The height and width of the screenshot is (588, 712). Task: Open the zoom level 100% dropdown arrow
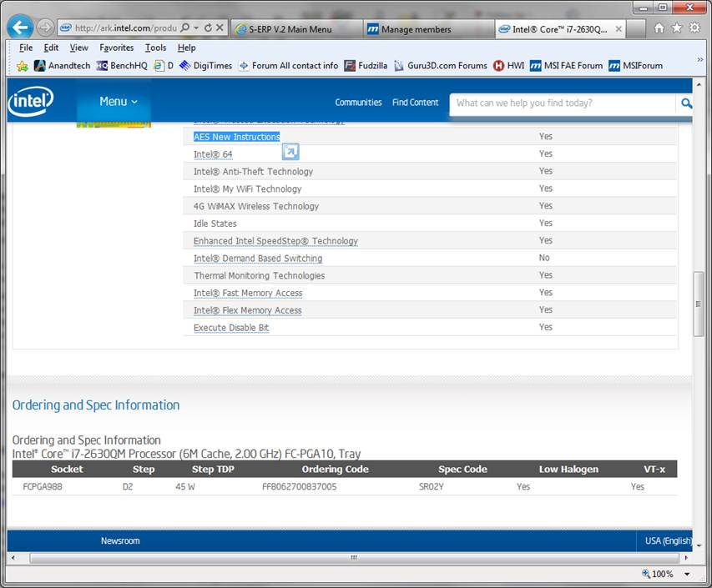click(687, 574)
